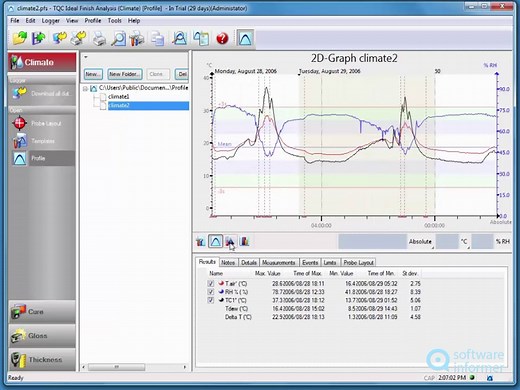
Task: Click the Tdew (°C) row name
Action: (x=236, y=309)
